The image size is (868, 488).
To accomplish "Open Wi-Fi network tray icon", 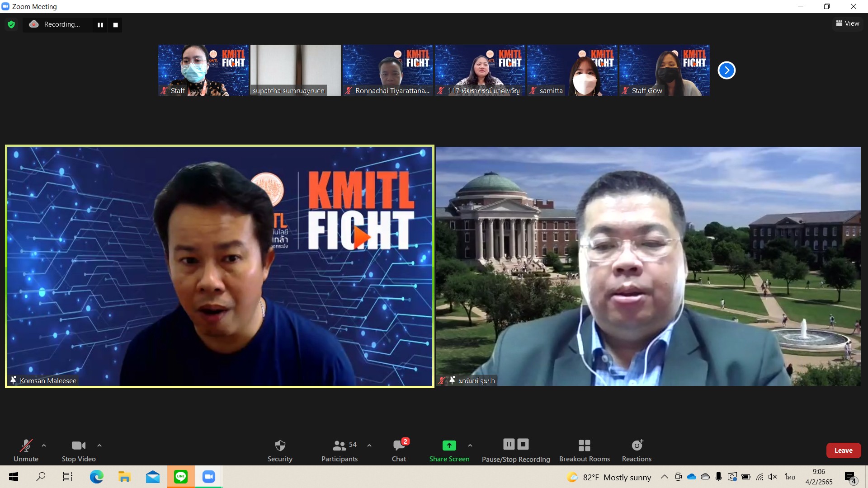I will click(760, 477).
